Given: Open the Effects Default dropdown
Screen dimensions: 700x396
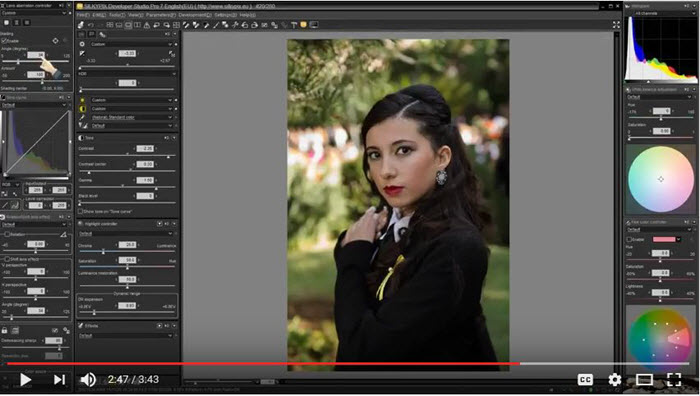Looking at the screenshot, I should point(126,335).
